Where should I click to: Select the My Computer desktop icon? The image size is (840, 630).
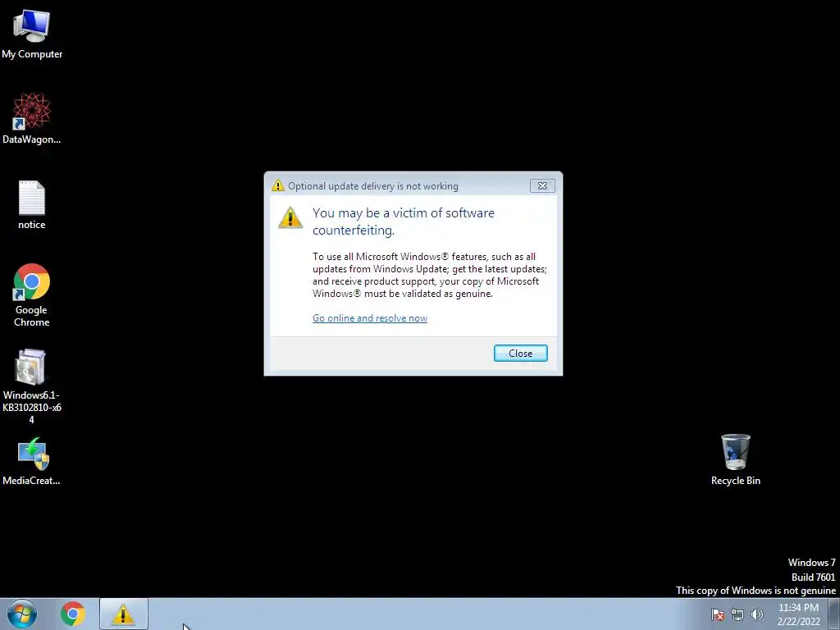32,33
